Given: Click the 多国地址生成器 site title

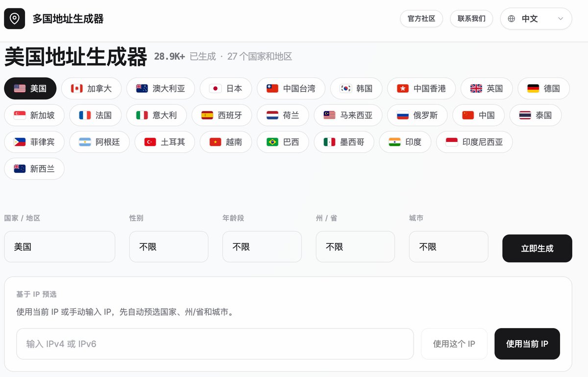Looking at the screenshot, I should point(68,19).
